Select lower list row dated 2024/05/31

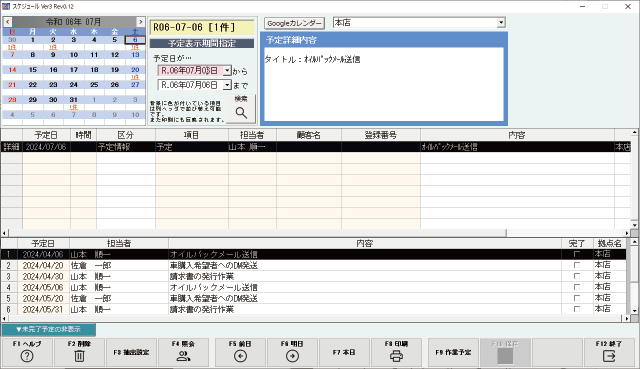pos(313,309)
